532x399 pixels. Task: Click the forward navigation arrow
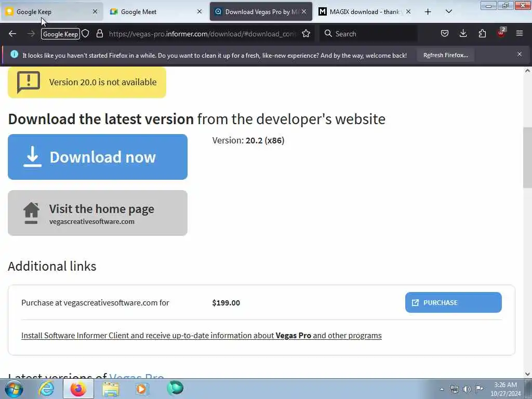click(x=31, y=34)
